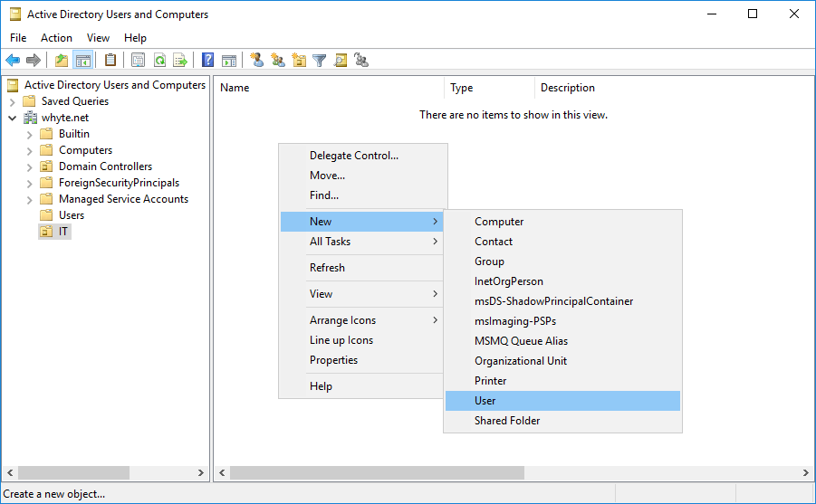Select Refresh in context menu

(x=361, y=267)
